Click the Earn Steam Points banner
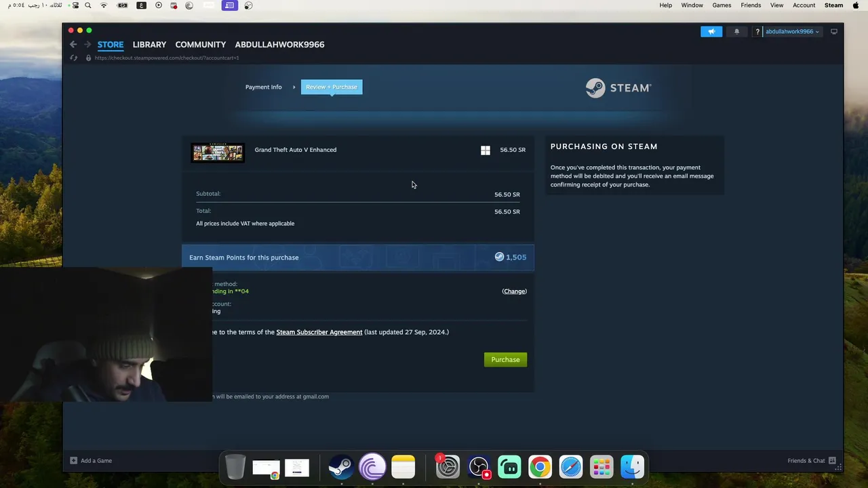Viewport: 868px width, 488px height. (358, 258)
